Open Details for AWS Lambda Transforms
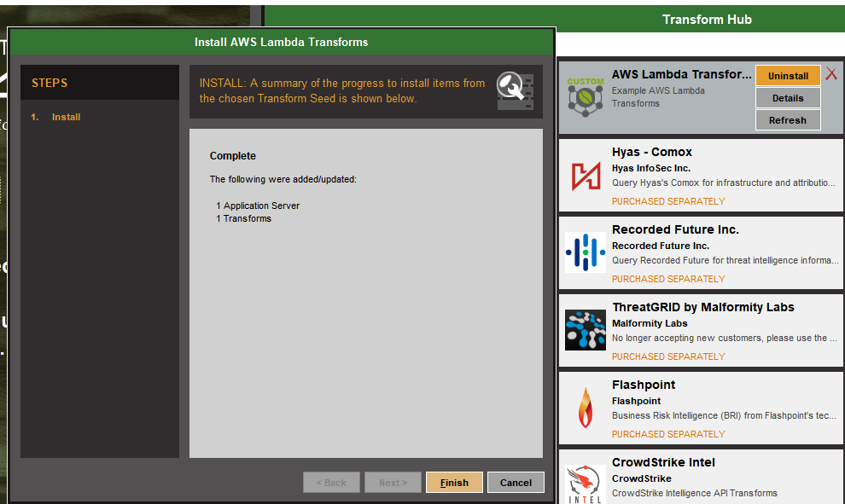 click(788, 98)
